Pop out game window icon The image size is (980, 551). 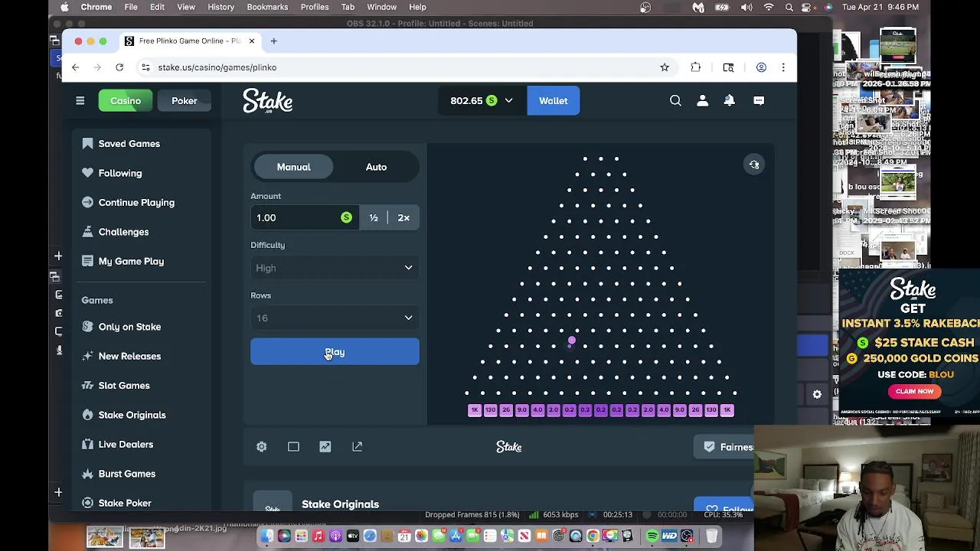coord(357,446)
